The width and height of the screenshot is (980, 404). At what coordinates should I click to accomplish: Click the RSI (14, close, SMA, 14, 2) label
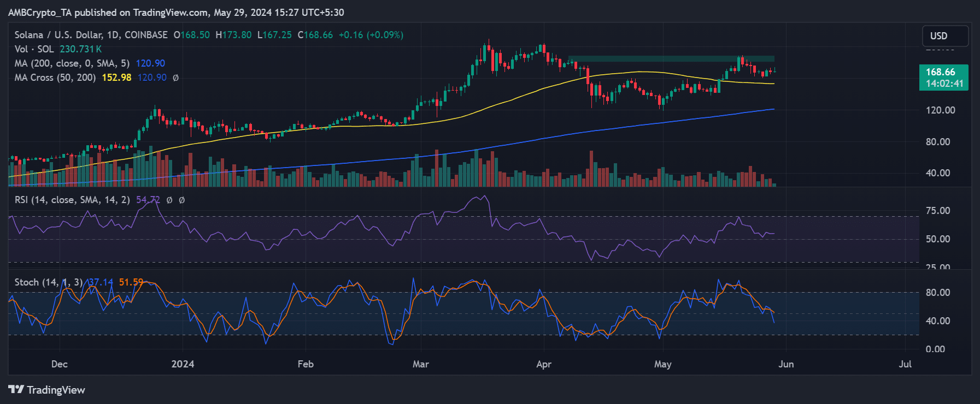pyautogui.click(x=72, y=200)
